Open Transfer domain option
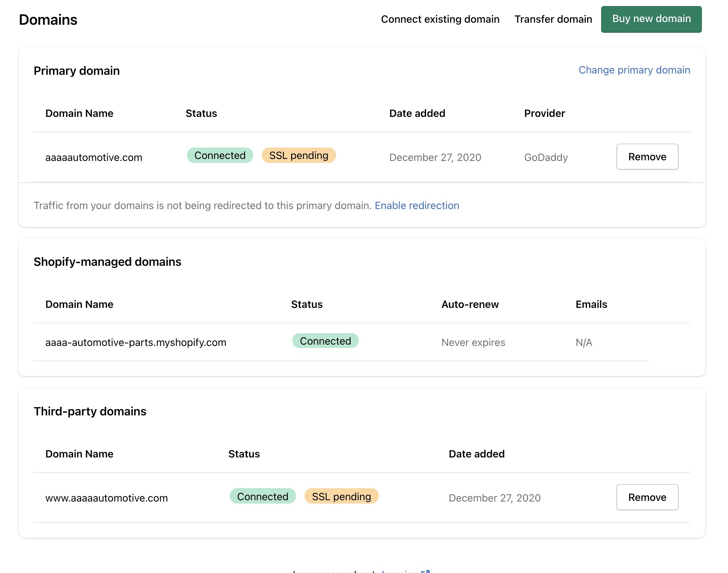 coord(553,19)
